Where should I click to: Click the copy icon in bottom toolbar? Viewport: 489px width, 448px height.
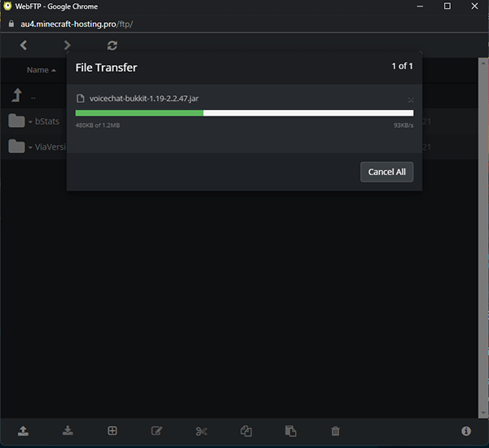click(x=246, y=431)
